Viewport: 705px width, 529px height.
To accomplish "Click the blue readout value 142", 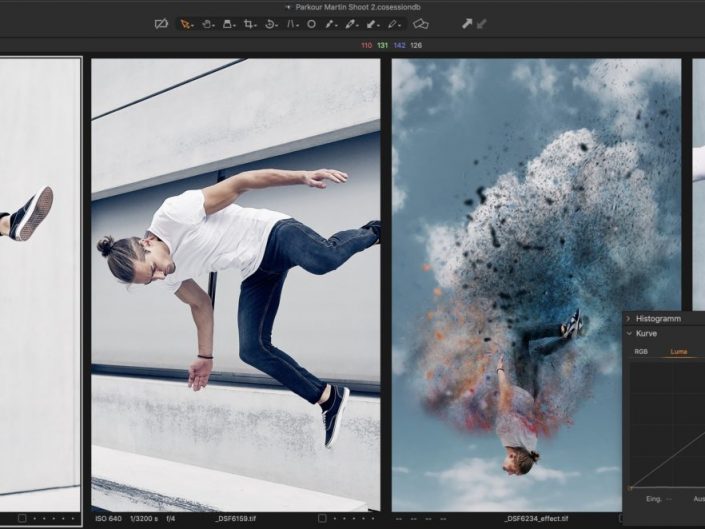I will [x=399, y=45].
